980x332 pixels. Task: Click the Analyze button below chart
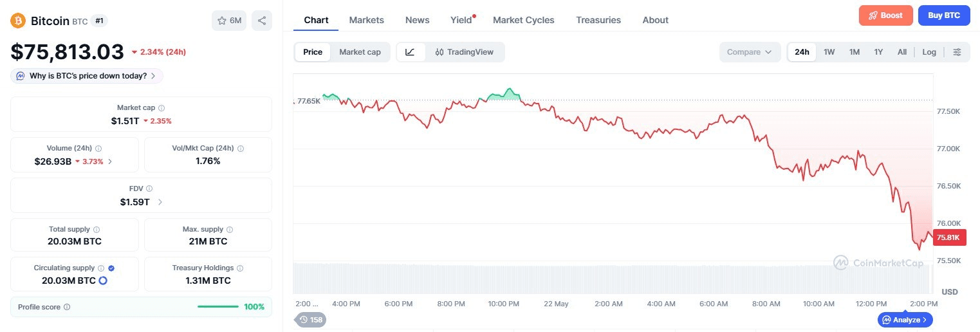905,319
